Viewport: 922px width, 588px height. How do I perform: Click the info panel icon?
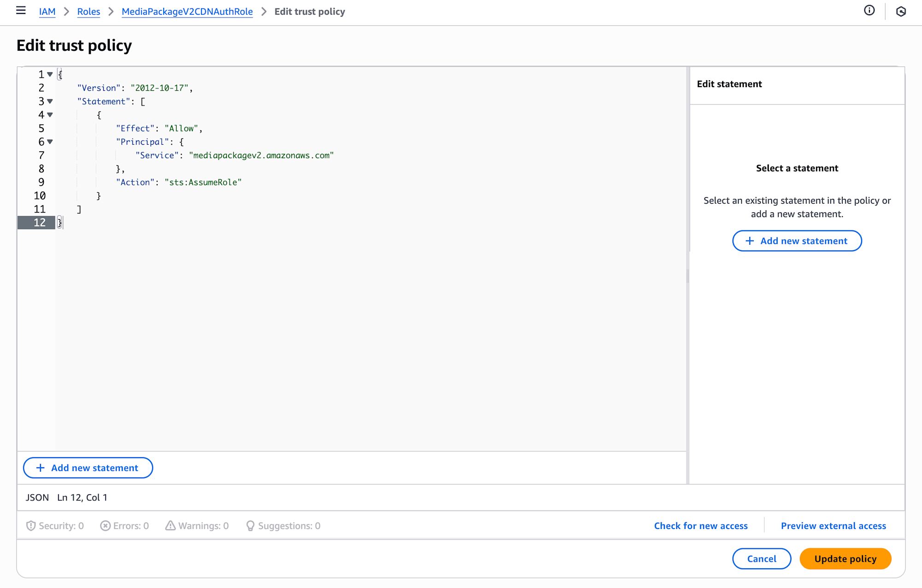coord(869,11)
